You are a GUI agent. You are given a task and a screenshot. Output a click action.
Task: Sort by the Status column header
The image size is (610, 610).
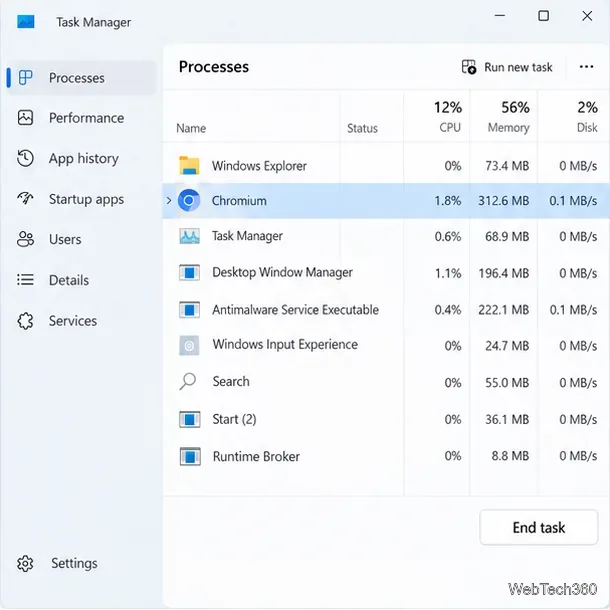tap(362, 128)
